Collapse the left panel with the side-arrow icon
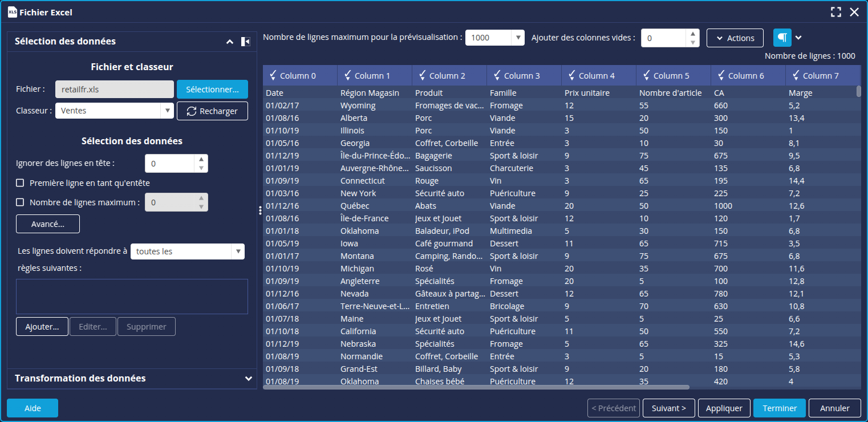This screenshot has width=868, height=422. pyautogui.click(x=245, y=42)
